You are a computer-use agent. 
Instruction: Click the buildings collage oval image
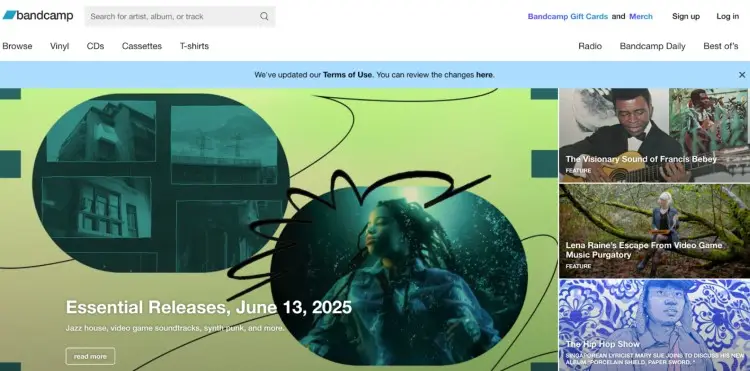click(161, 183)
